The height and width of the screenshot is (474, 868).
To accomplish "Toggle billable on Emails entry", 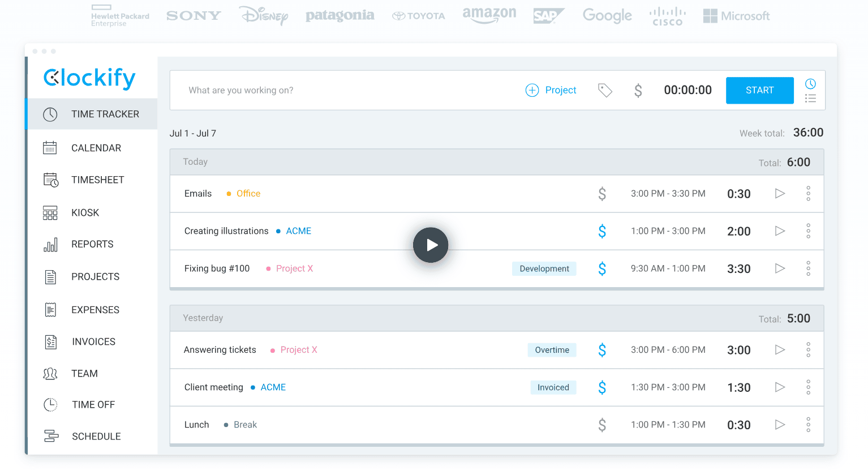I will [602, 194].
